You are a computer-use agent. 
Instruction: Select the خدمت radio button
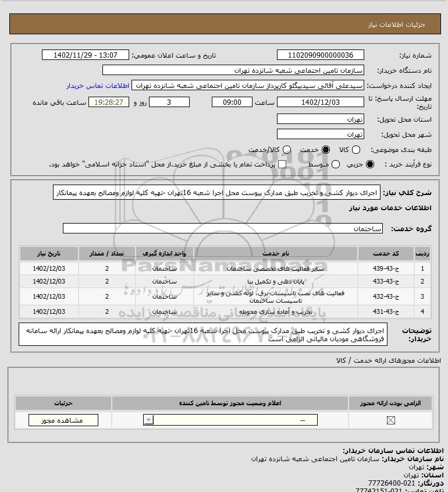(326, 150)
